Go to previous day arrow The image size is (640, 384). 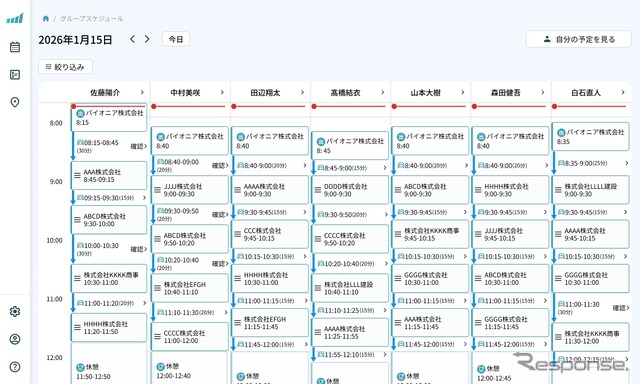click(x=132, y=39)
